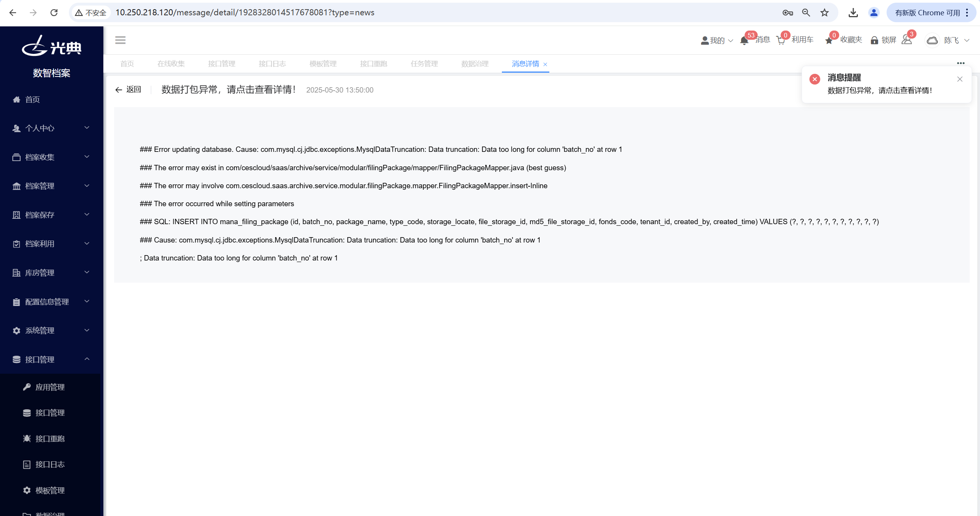This screenshot has width=980, height=516.
Task: Dismiss the 消息提醒 notification
Action: (x=960, y=79)
